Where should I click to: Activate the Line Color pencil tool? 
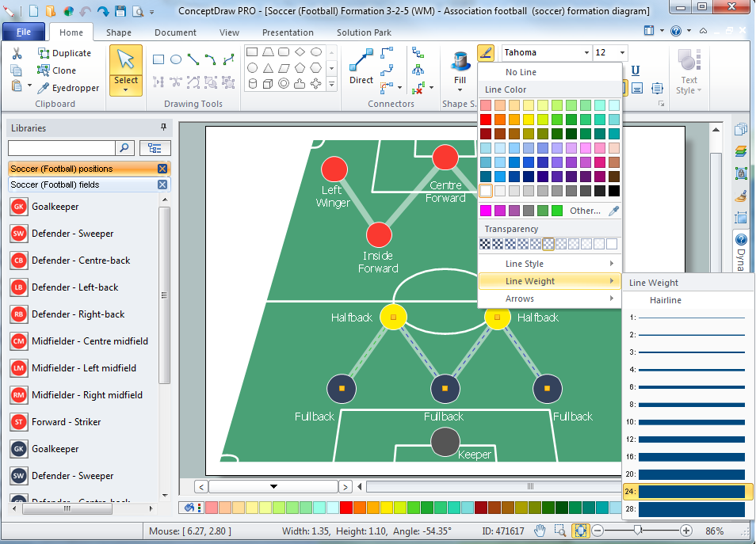click(x=486, y=52)
